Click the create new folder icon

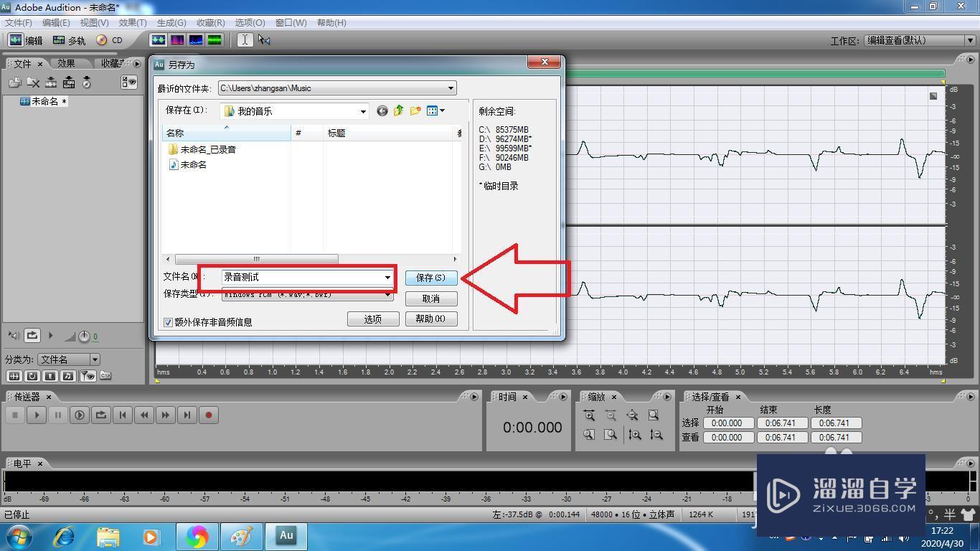click(415, 110)
